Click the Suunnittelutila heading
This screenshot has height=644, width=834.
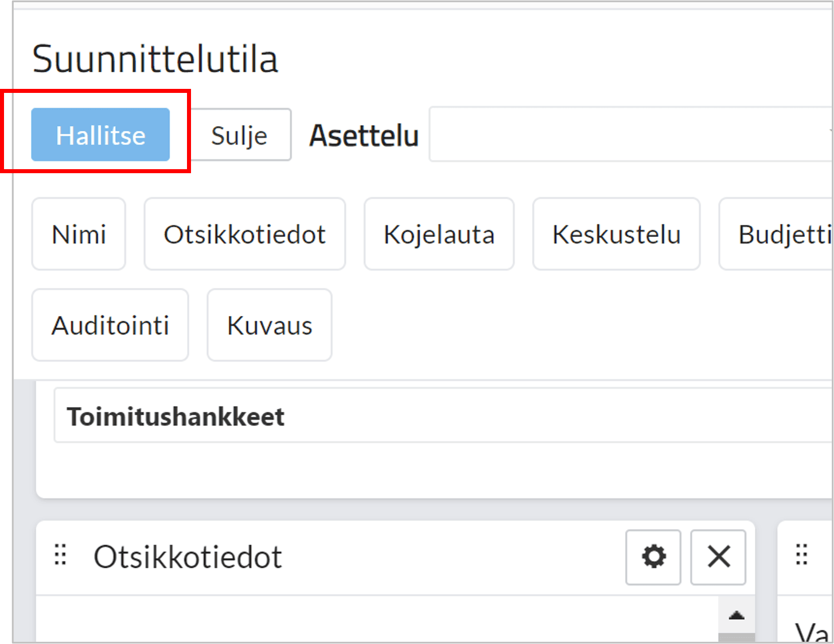[x=155, y=59]
